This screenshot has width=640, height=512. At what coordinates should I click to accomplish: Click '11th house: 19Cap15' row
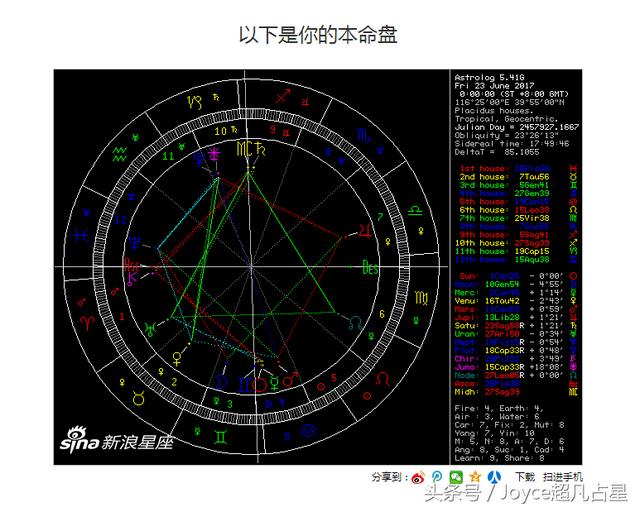pos(516,251)
